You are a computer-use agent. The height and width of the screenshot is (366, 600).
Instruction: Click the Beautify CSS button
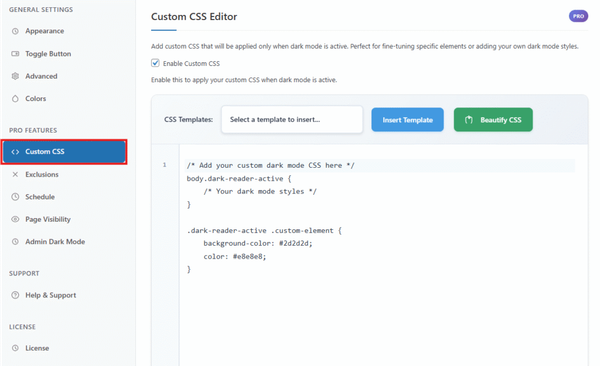pyautogui.click(x=493, y=120)
